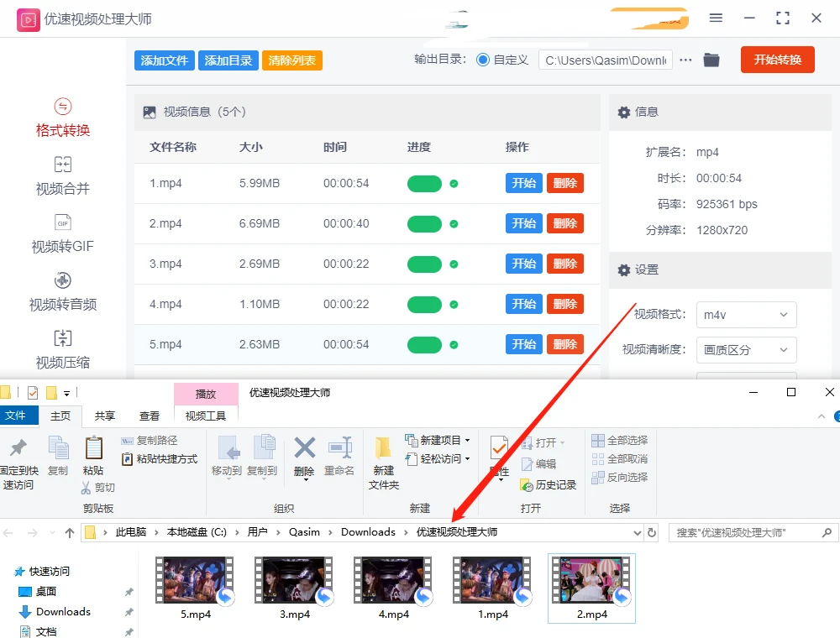Click the refresh icon beside Explorer address bar
The width and height of the screenshot is (840, 638).
[x=652, y=532]
